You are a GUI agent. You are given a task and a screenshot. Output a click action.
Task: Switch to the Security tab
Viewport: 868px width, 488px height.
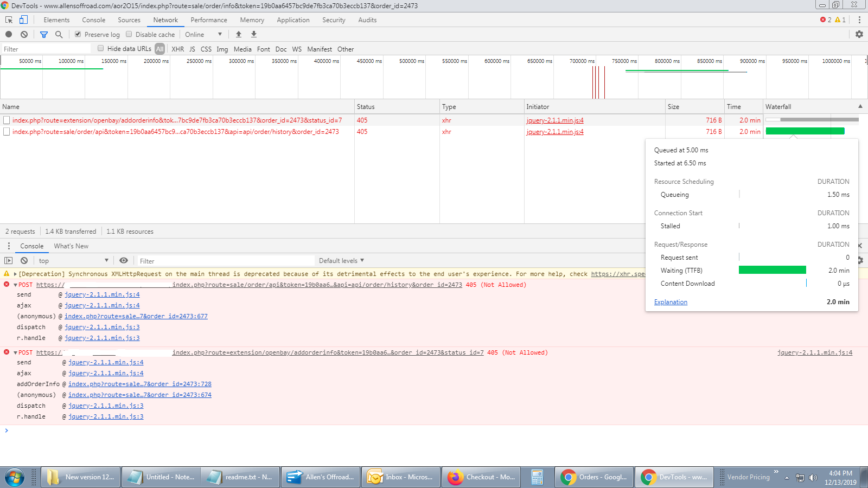(334, 20)
